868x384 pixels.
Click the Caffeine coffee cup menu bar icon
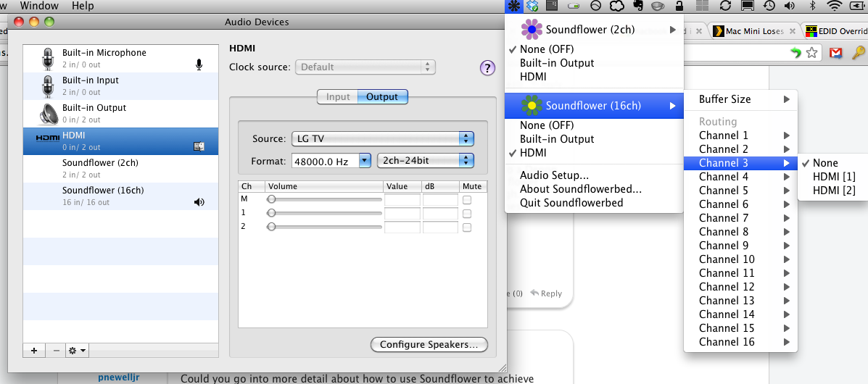pyautogui.click(x=658, y=6)
